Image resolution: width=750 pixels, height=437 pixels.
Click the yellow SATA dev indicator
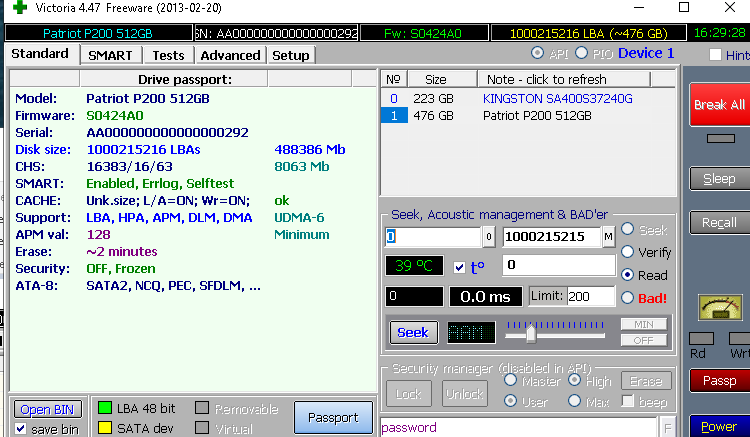(105, 427)
